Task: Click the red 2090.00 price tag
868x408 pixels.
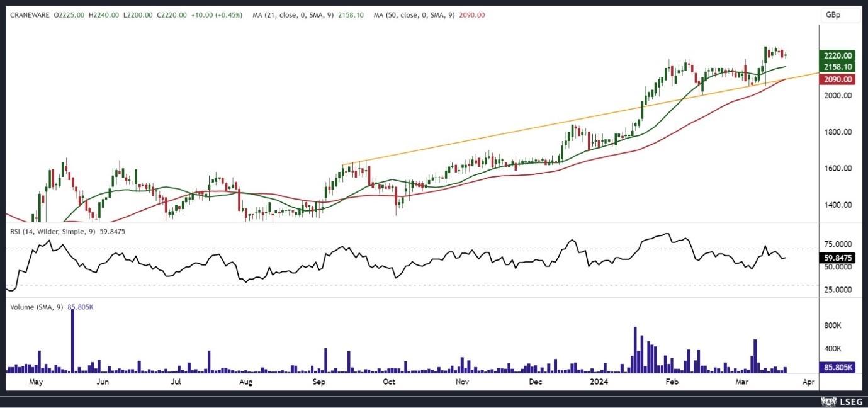Action: click(x=838, y=79)
